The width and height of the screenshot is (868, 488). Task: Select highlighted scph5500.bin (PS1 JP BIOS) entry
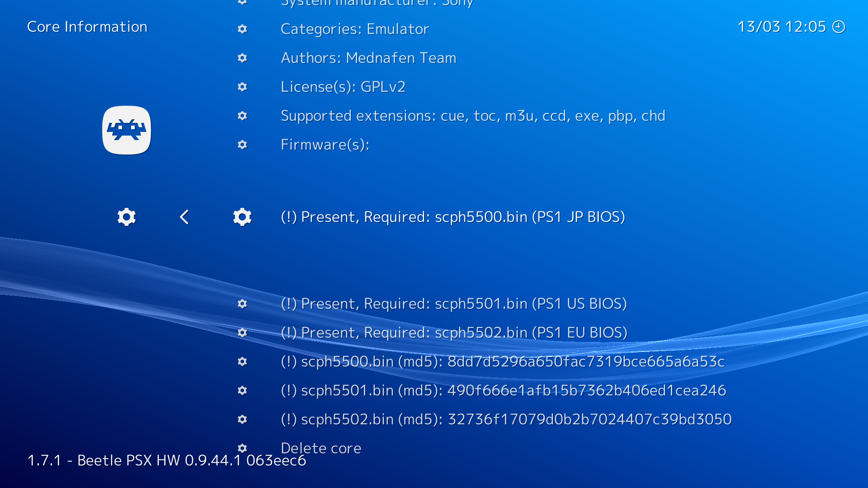point(453,217)
